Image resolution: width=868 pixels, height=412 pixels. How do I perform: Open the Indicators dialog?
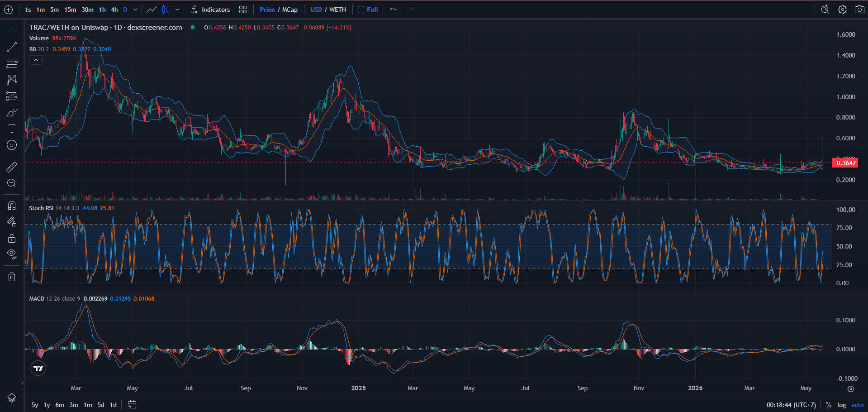point(211,10)
